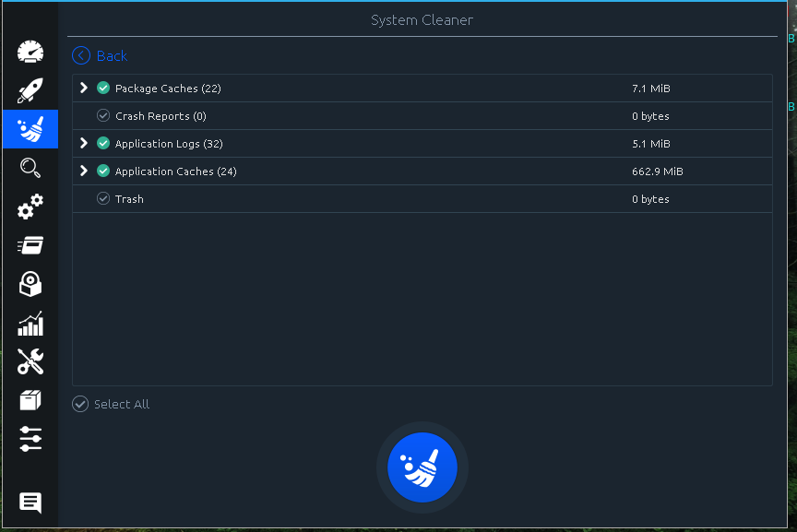
Task: Click the Trash row label
Action: click(129, 199)
